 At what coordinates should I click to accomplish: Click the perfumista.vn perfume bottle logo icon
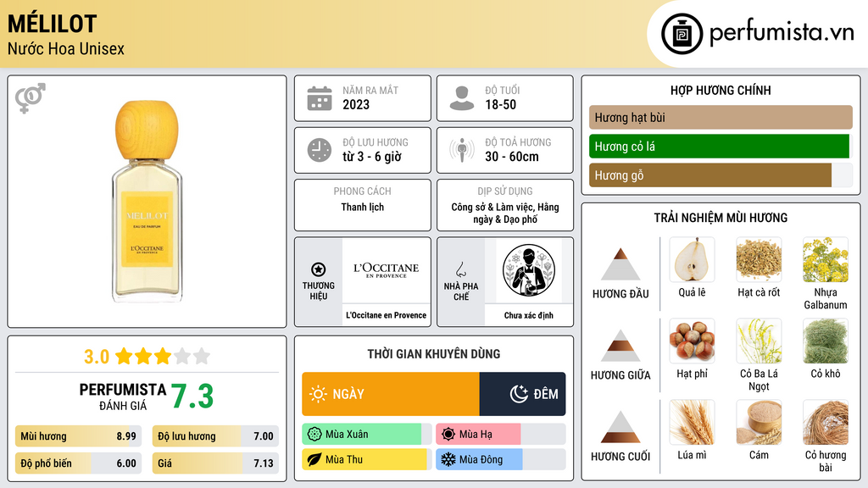tap(682, 34)
